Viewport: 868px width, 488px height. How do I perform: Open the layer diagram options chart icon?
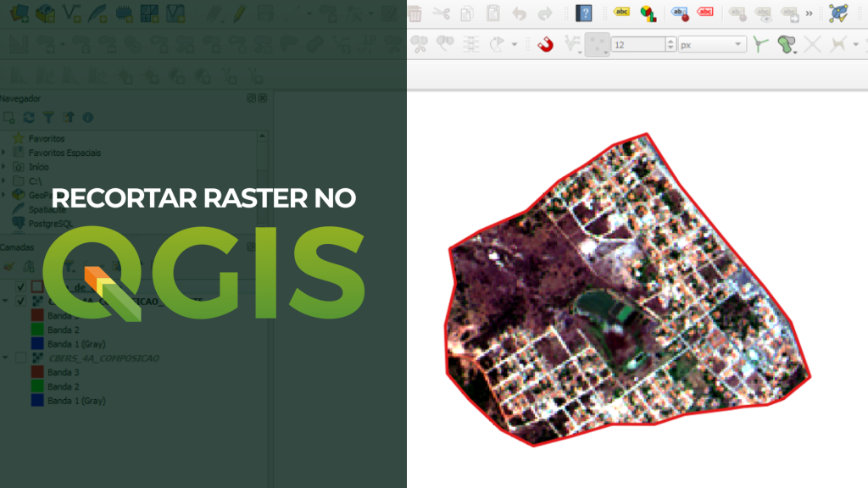pyautogui.click(x=648, y=13)
